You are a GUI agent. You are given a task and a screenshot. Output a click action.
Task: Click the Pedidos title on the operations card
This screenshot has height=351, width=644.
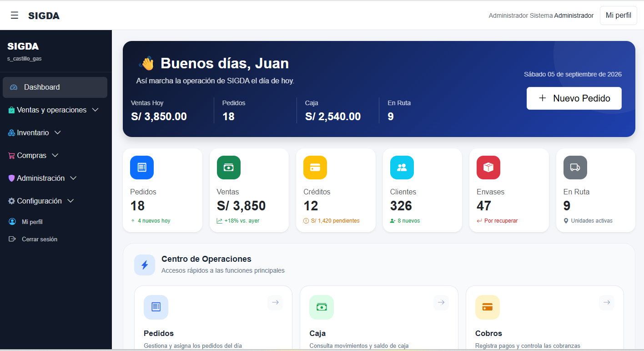(159, 333)
